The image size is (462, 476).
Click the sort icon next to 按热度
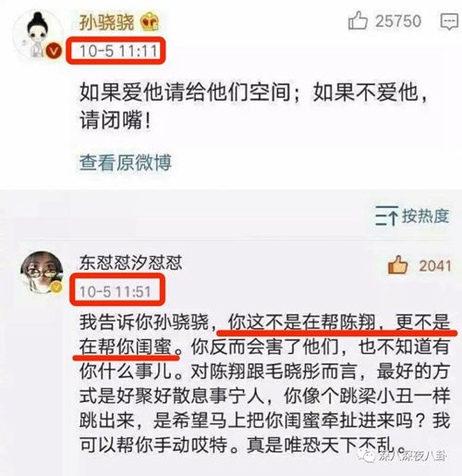(x=386, y=215)
